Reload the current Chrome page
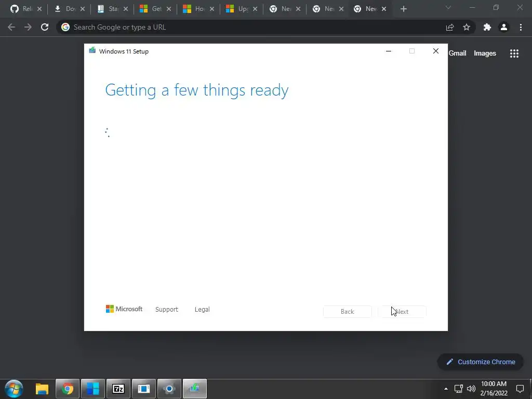The image size is (532, 399). pyautogui.click(x=45, y=27)
